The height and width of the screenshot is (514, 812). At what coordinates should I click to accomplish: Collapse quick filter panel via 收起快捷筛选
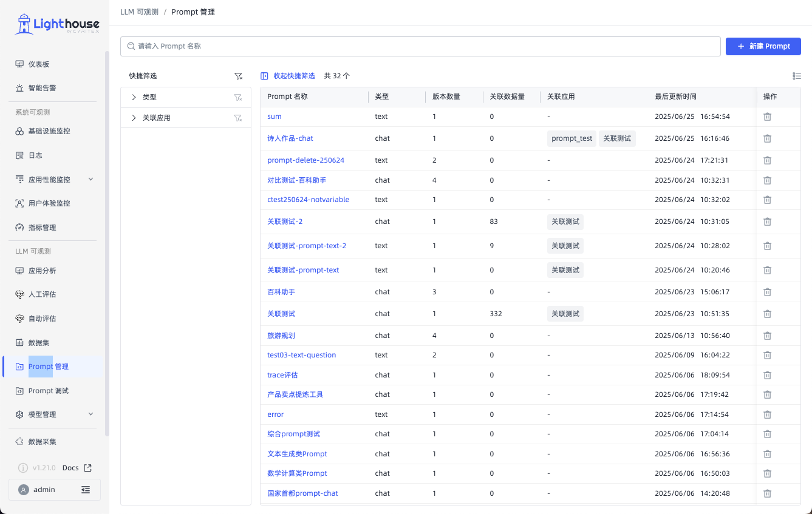point(288,76)
